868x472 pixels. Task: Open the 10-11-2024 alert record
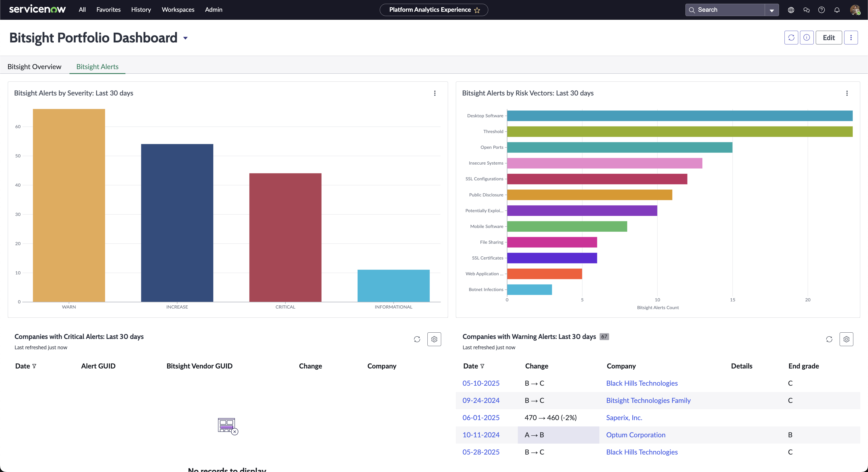click(481, 435)
